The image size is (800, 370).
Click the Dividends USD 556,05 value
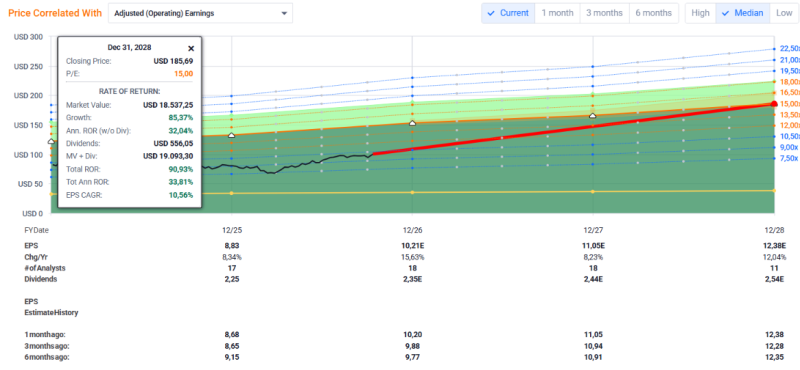173,144
